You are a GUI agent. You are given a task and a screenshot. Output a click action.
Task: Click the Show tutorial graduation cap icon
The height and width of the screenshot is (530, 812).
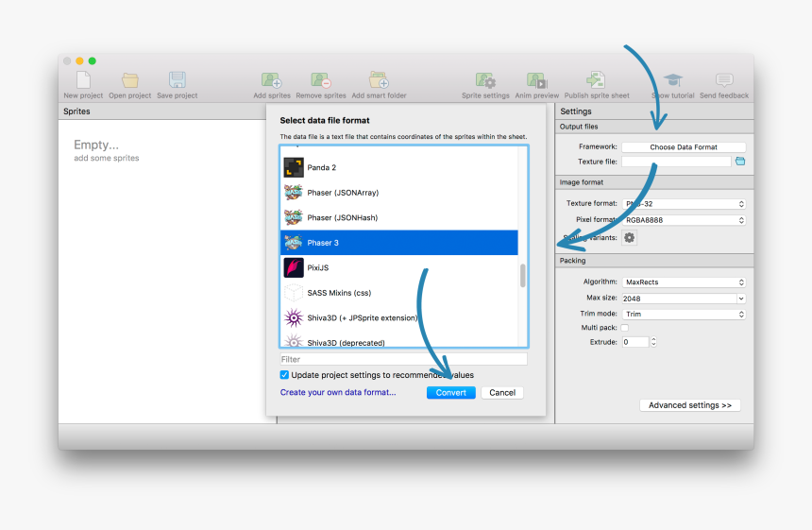(x=672, y=80)
